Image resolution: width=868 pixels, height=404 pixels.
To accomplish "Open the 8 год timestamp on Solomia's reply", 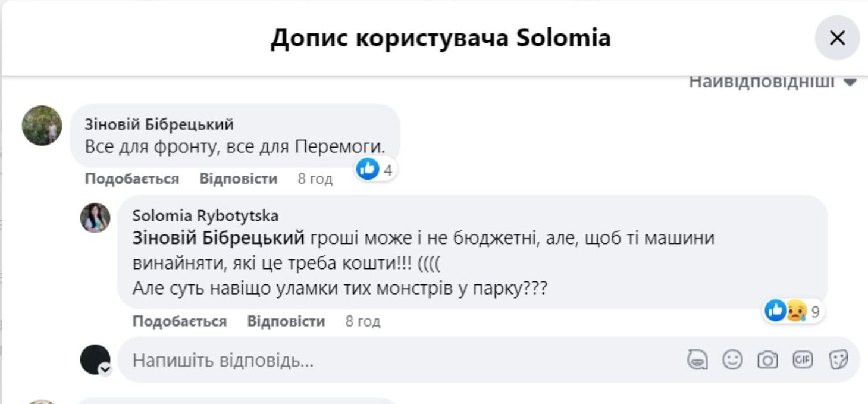I will coord(362,322).
